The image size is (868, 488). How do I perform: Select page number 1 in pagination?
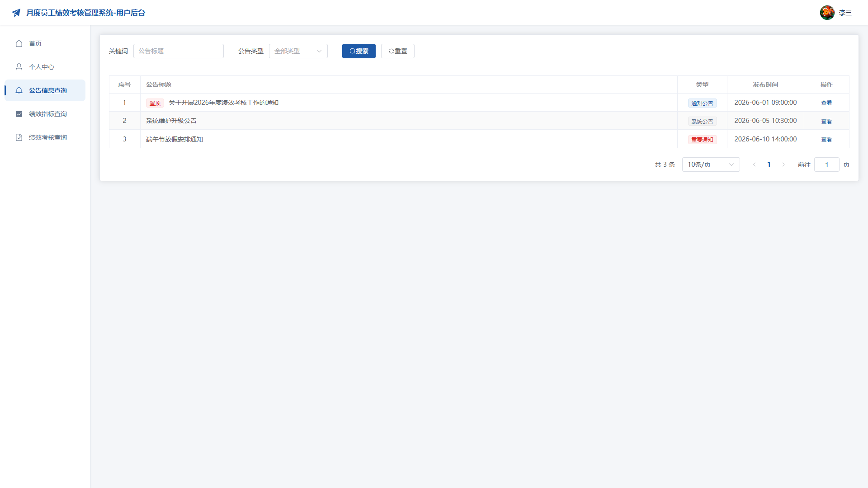coord(769,164)
